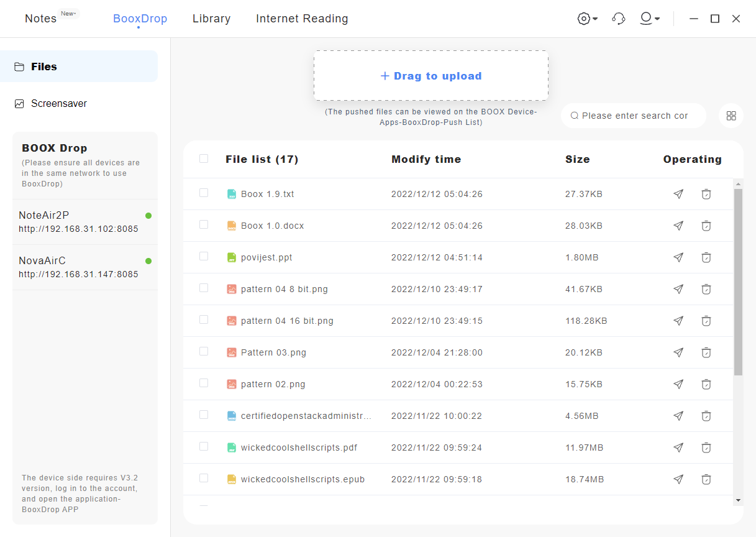Click file name pattern 02.png
This screenshot has height=537, width=756.
pos(273,384)
